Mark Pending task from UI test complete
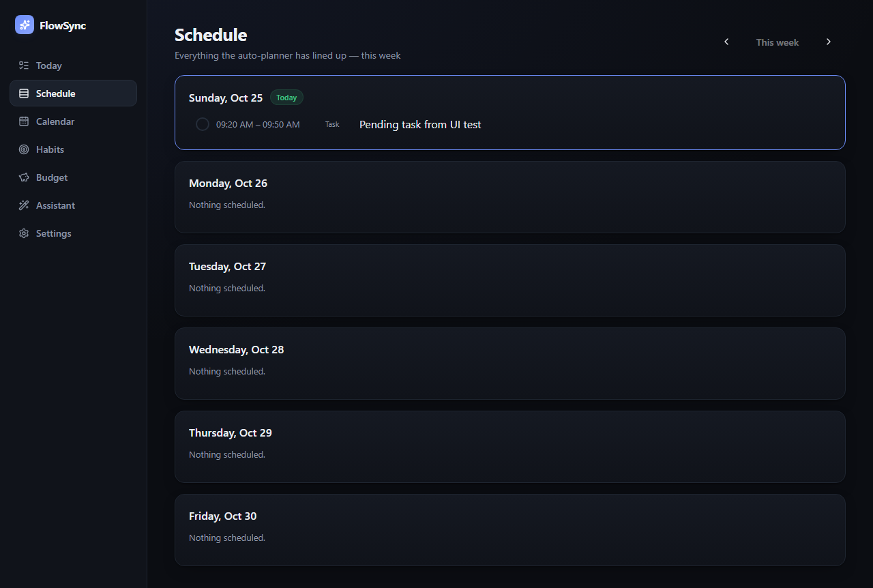Image resolution: width=873 pixels, height=588 pixels. pyautogui.click(x=203, y=124)
